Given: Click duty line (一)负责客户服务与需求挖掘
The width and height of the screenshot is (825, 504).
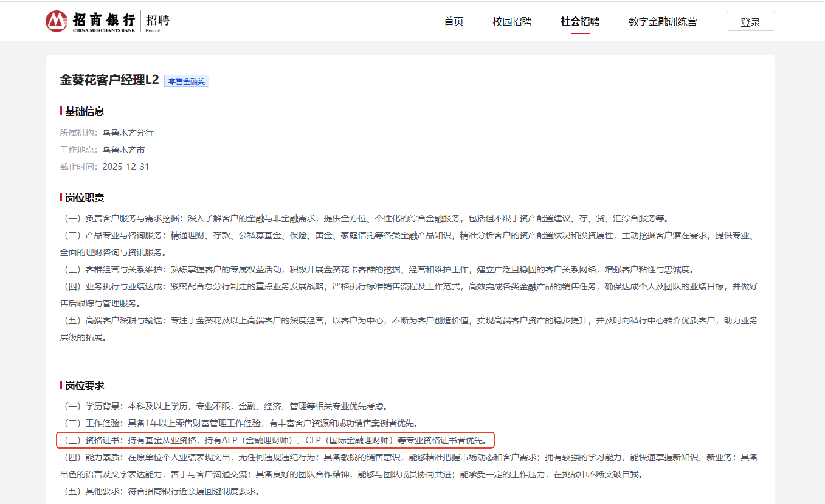Looking at the screenshot, I should click(365, 218).
